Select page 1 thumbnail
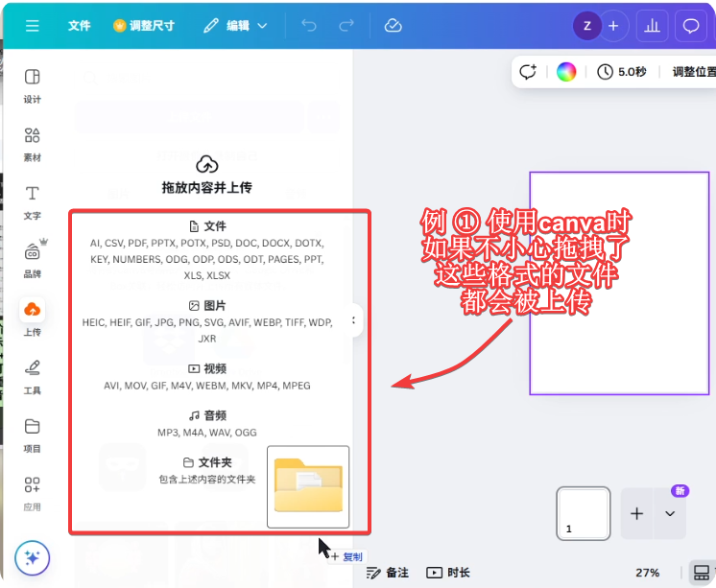Viewport: 716px width, 588px height. tap(584, 513)
